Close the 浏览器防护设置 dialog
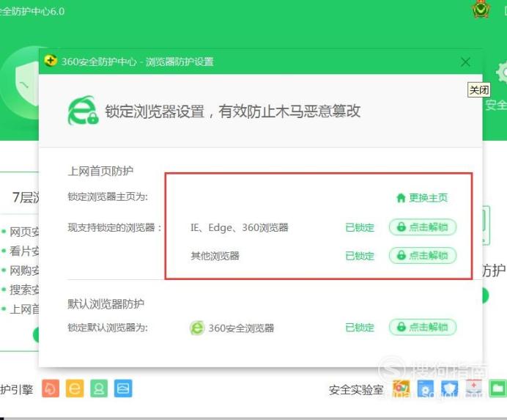Image resolution: width=507 pixels, height=420 pixels. pos(466,62)
